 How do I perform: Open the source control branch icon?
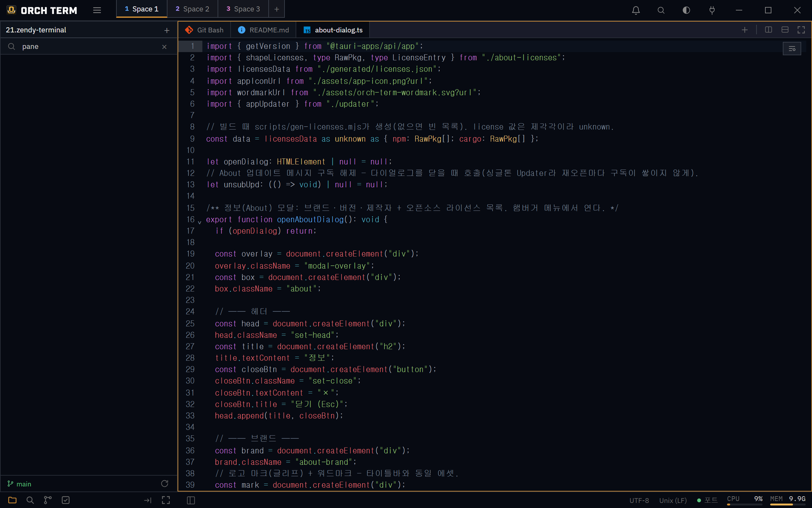(x=48, y=500)
